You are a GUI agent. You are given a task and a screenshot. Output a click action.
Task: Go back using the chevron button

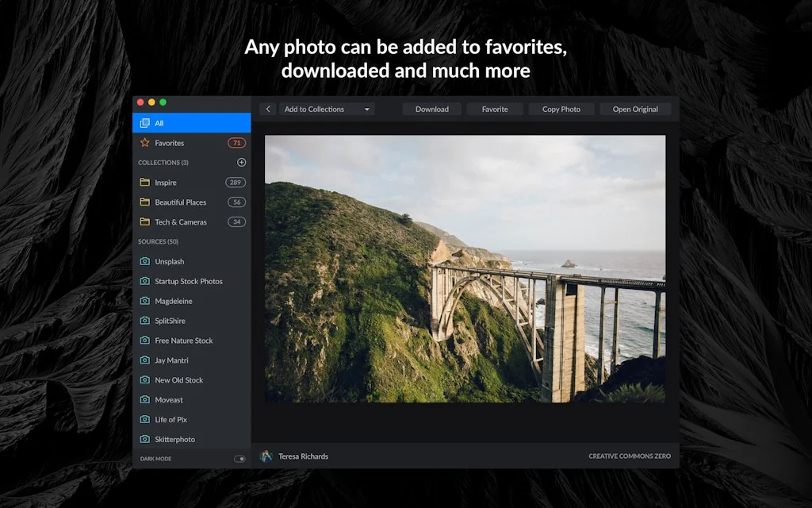coord(268,109)
